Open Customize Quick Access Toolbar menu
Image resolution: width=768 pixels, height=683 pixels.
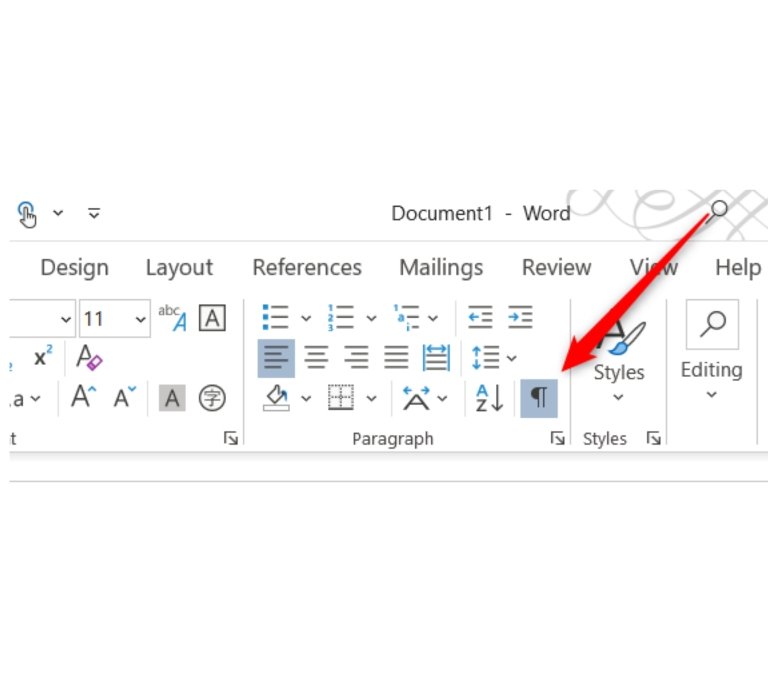coord(94,213)
